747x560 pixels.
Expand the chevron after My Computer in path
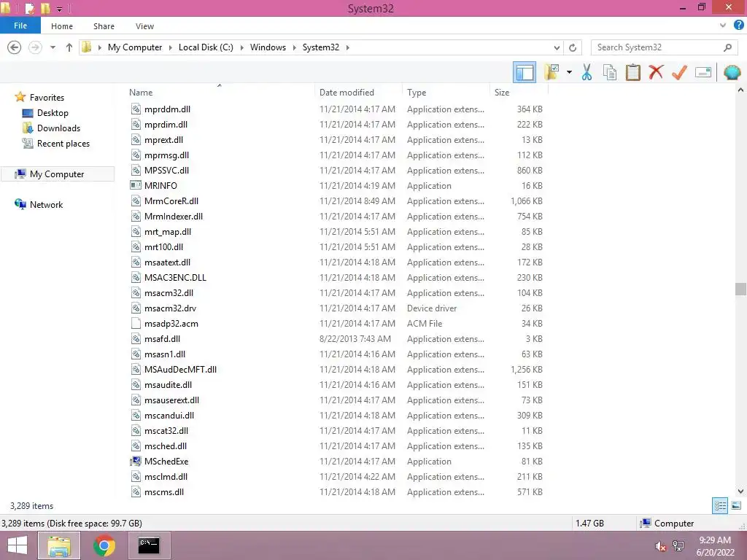pos(170,47)
